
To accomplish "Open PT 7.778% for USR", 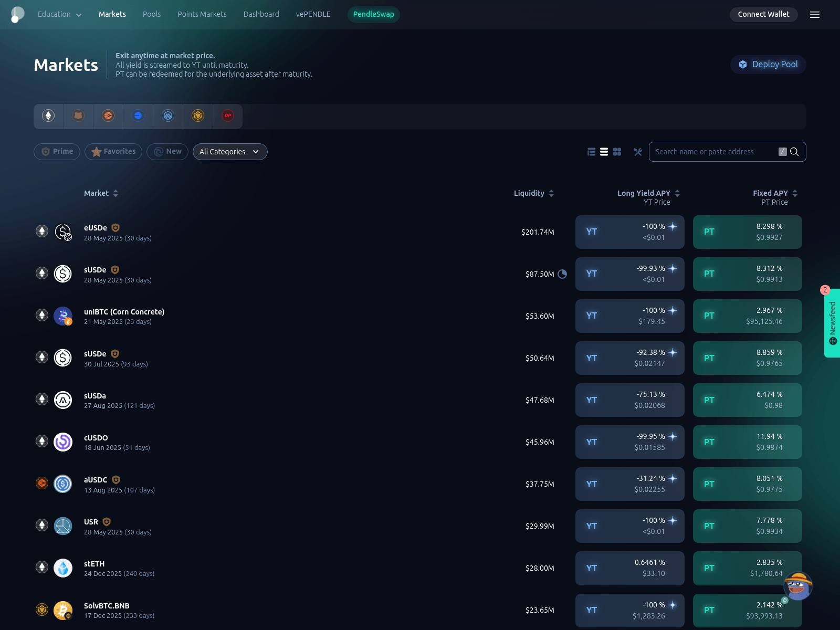I will 748,526.
